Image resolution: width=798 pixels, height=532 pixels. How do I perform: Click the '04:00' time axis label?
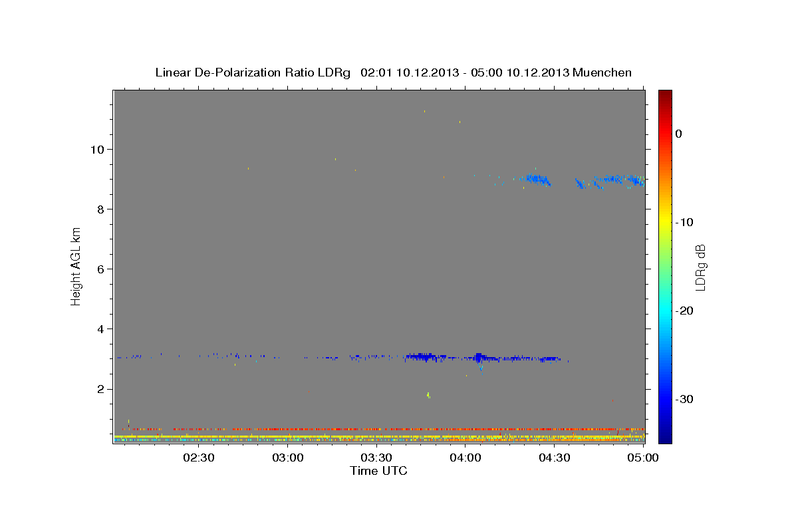click(x=465, y=458)
